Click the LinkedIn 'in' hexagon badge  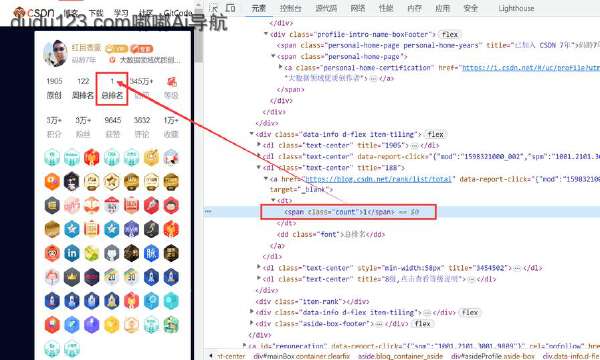[x=72, y=253]
